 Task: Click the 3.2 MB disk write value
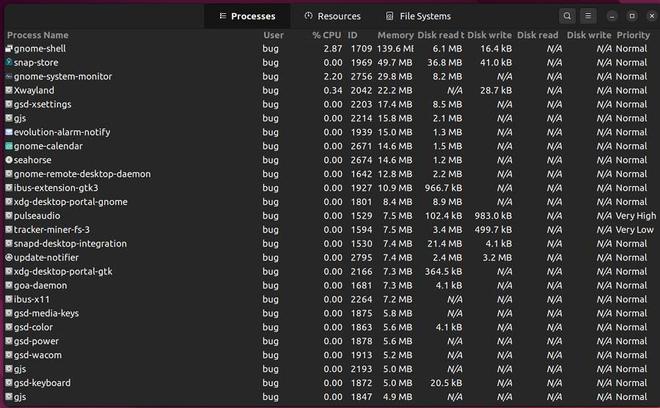[x=498, y=257]
